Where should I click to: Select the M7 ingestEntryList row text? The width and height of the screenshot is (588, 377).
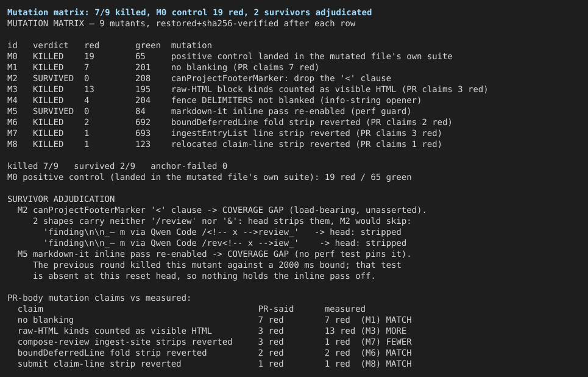(x=225, y=134)
